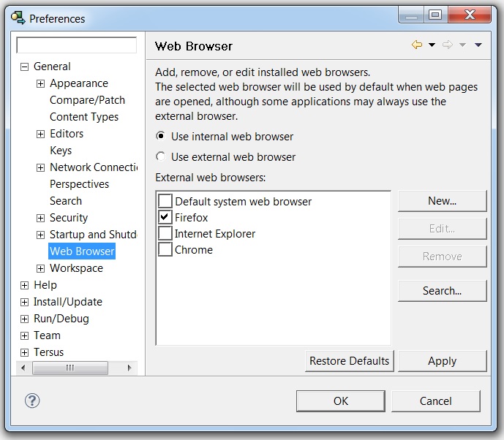Select Default system web browser text

244,202
